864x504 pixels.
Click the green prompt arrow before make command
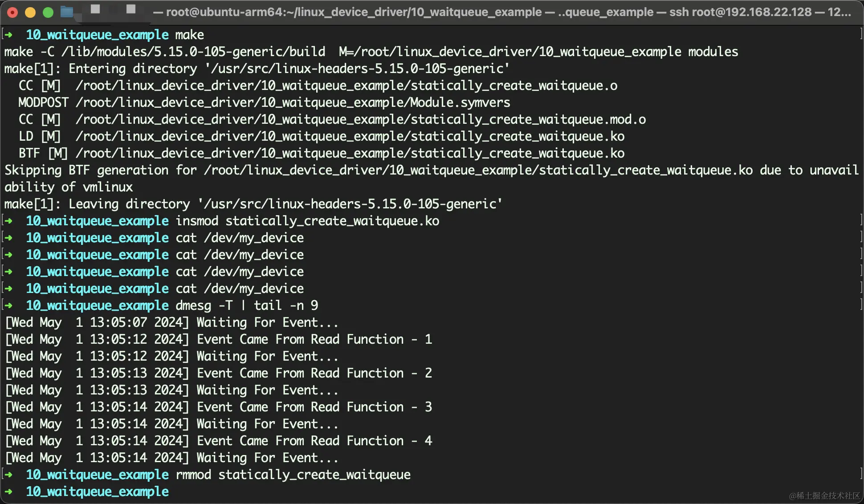pyautogui.click(x=8, y=35)
